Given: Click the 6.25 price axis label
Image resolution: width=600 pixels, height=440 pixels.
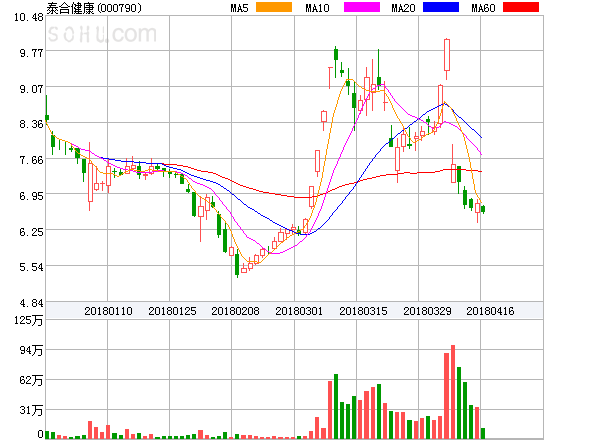Looking at the screenshot, I should [x=31, y=232].
